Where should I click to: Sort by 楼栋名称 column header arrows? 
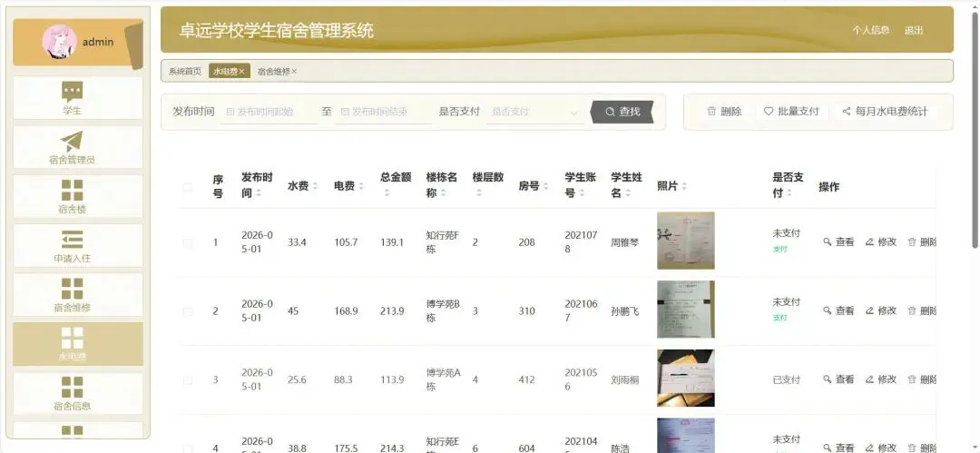tap(443, 194)
